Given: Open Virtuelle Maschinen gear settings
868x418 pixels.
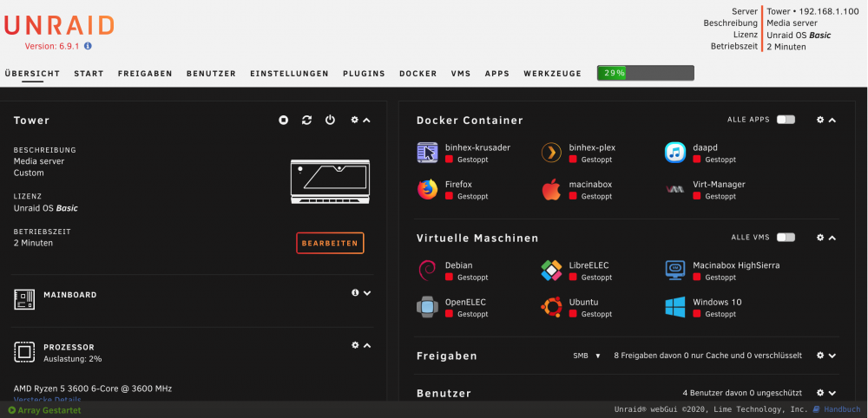Looking at the screenshot, I should coord(820,238).
